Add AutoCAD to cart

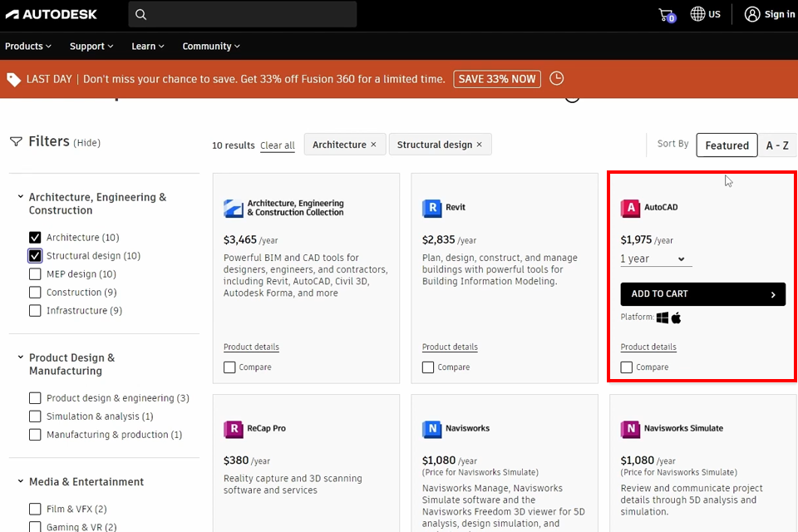(x=702, y=294)
